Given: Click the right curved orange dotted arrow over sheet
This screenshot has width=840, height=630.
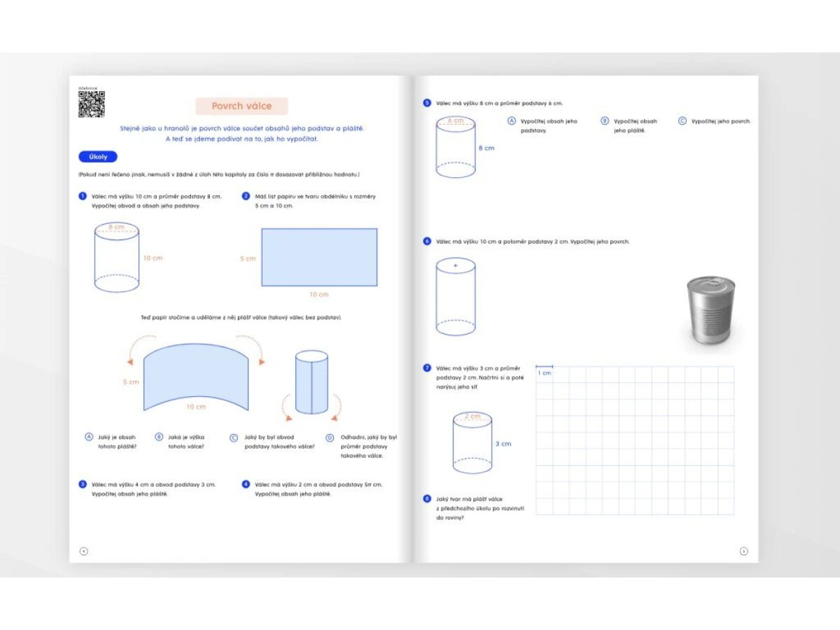Looking at the screenshot, I should coord(251,349).
